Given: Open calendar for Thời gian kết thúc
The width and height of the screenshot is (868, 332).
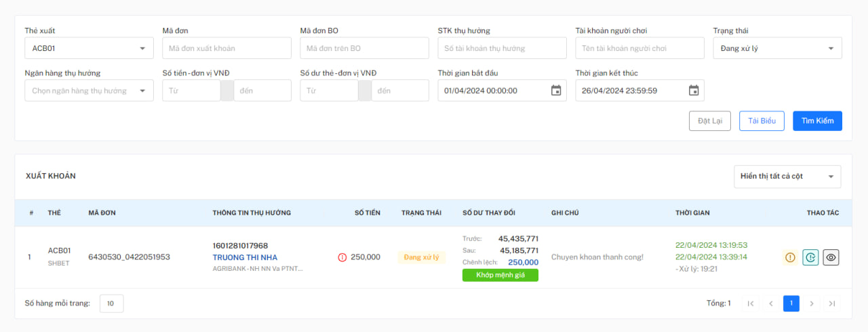Looking at the screenshot, I should click(x=694, y=90).
